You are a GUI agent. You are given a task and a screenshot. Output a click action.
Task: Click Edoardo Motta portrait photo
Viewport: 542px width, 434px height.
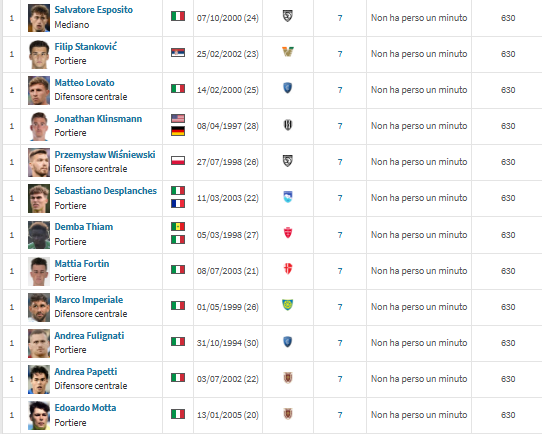coord(39,415)
